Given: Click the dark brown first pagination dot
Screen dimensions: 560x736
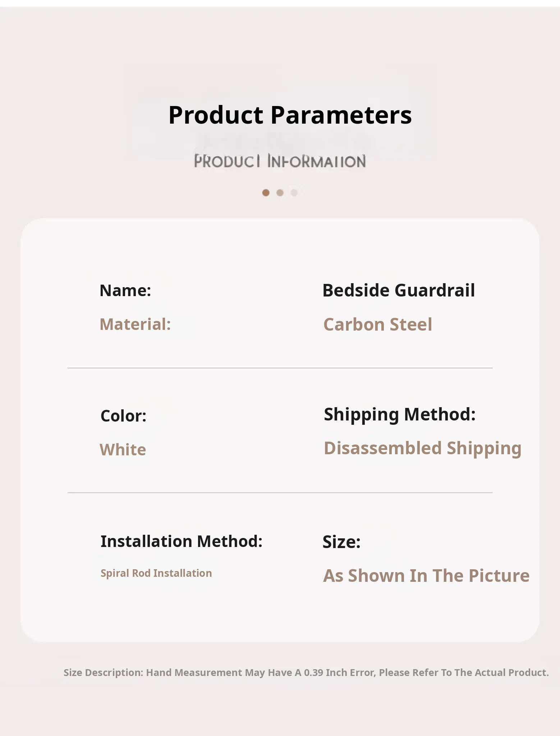Looking at the screenshot, I should pyautogui.click(x=266, y=193).
